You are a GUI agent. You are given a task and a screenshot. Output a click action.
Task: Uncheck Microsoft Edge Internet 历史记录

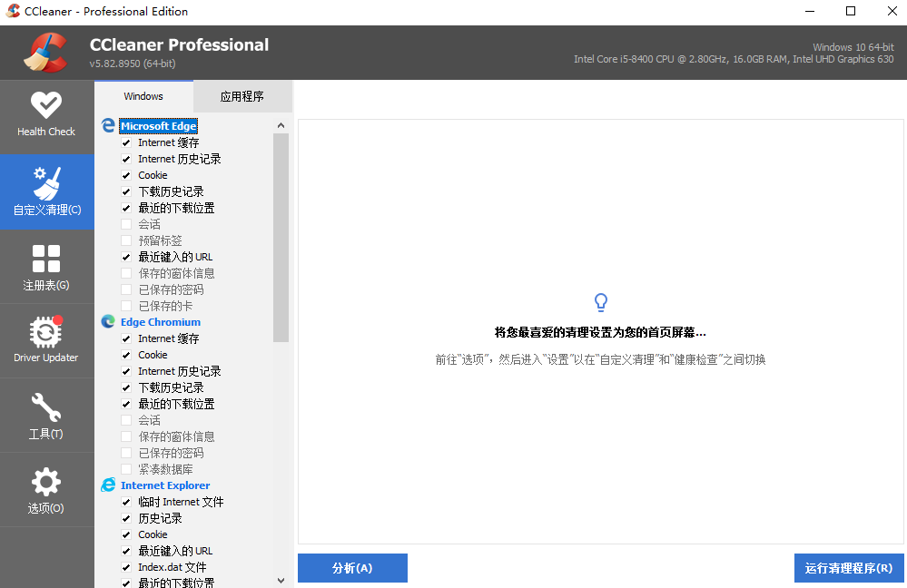(x=126, y=159)
